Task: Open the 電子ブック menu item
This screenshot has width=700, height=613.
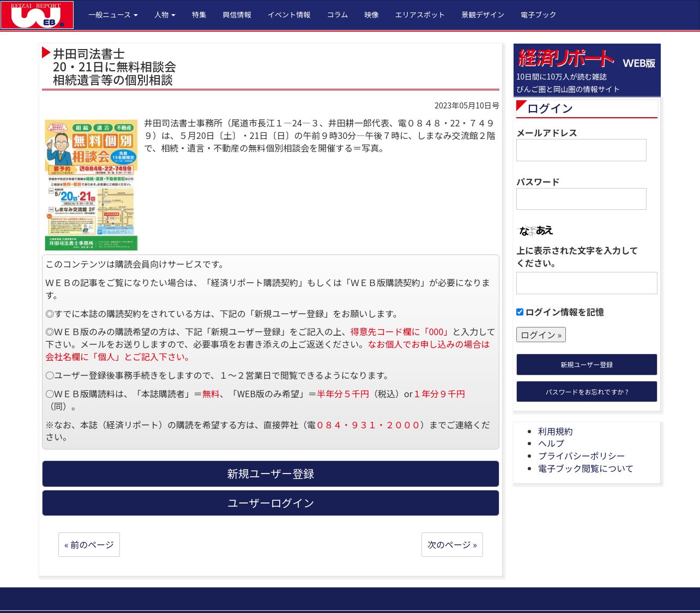Action: (x=539, y=15)
